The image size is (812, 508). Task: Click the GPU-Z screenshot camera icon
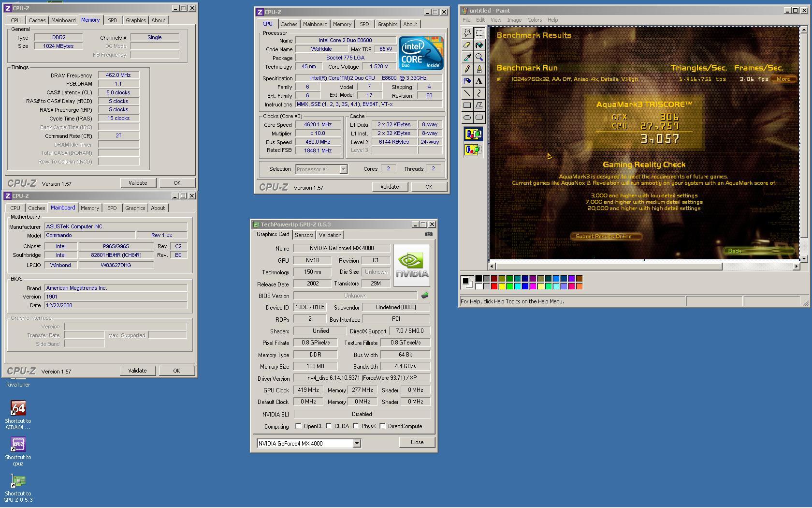(428, 234)
